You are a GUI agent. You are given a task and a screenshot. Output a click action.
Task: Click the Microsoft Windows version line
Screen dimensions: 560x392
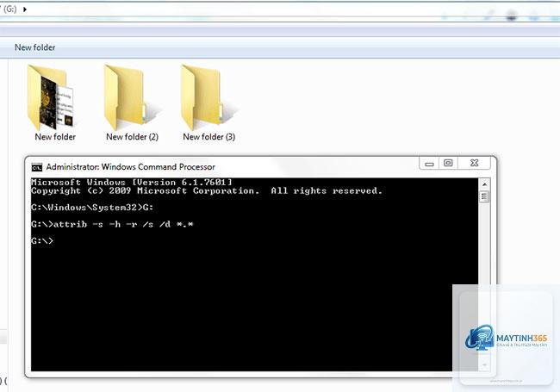click(x=132, y=182)
